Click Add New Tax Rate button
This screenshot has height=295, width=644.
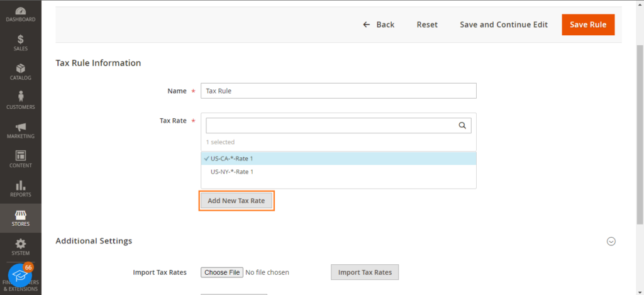(x=236, y=201)
